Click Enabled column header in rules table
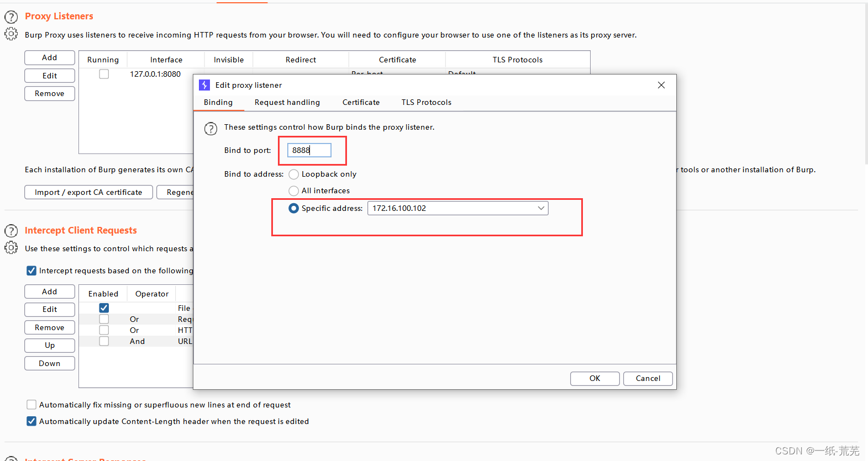Screen dimensions: 868x461 [x=103, y=294]
